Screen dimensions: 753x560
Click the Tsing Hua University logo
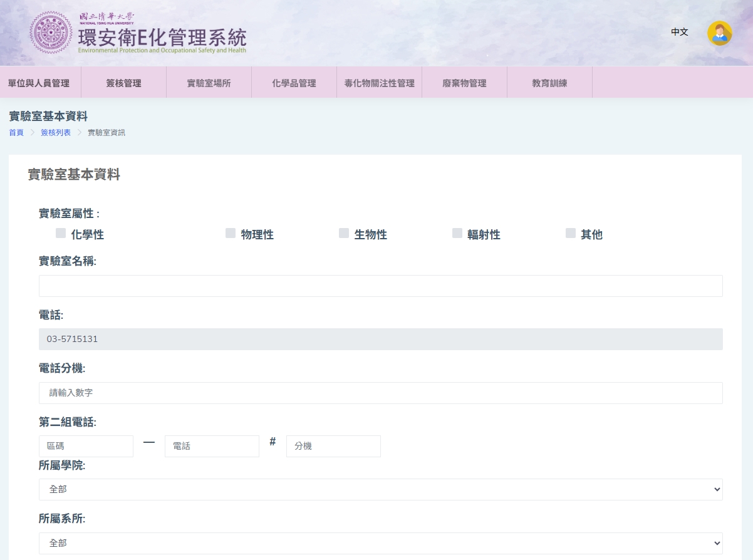(51, 33)
